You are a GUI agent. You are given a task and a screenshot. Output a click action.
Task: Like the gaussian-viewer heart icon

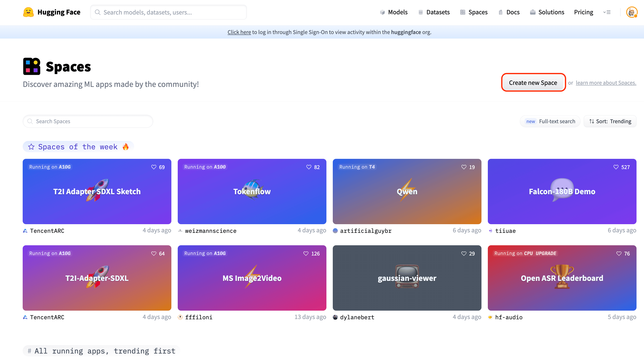[x=464, y=253]
